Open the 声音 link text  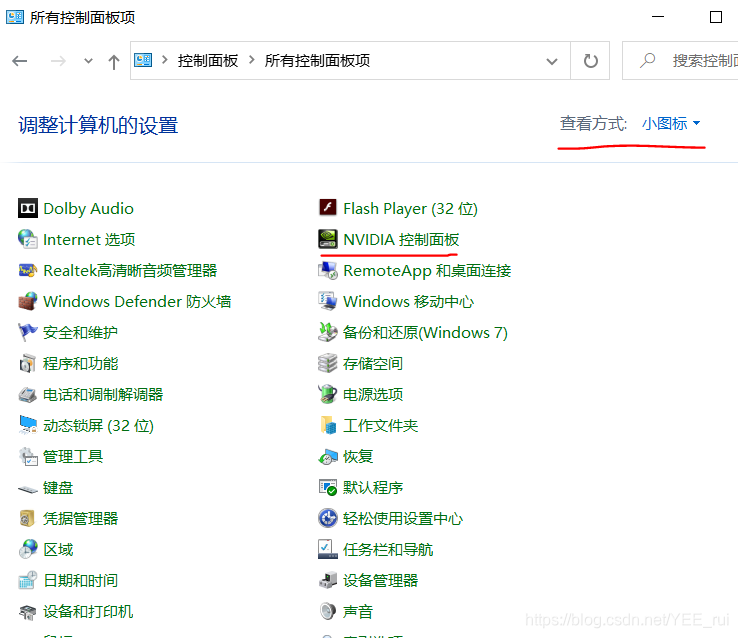click(x=358, y=612)
